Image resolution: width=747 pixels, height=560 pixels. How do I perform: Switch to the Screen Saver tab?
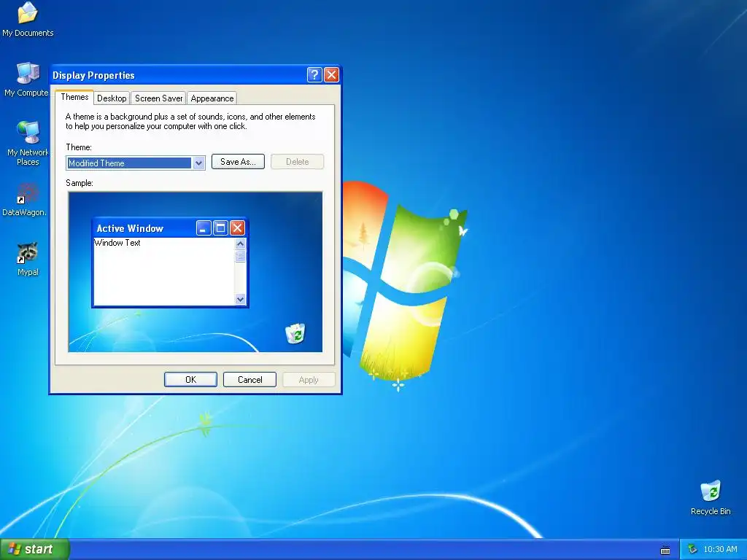[x=158, y=98]
